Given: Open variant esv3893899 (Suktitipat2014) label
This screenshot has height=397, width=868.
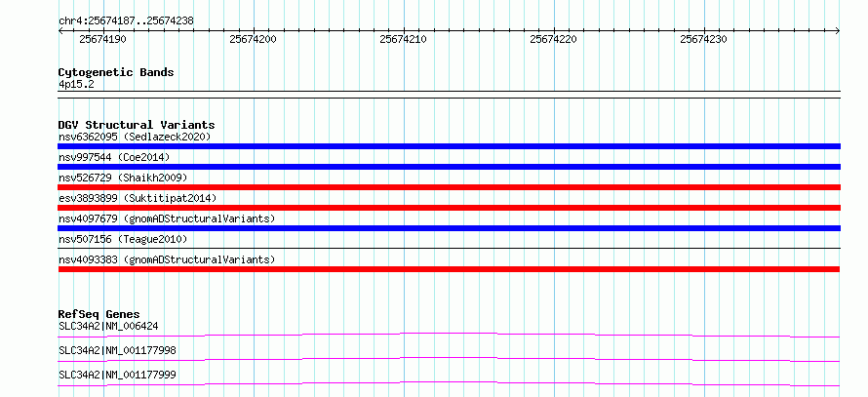Looking at the screenshot, I should [x=138, y=198].
